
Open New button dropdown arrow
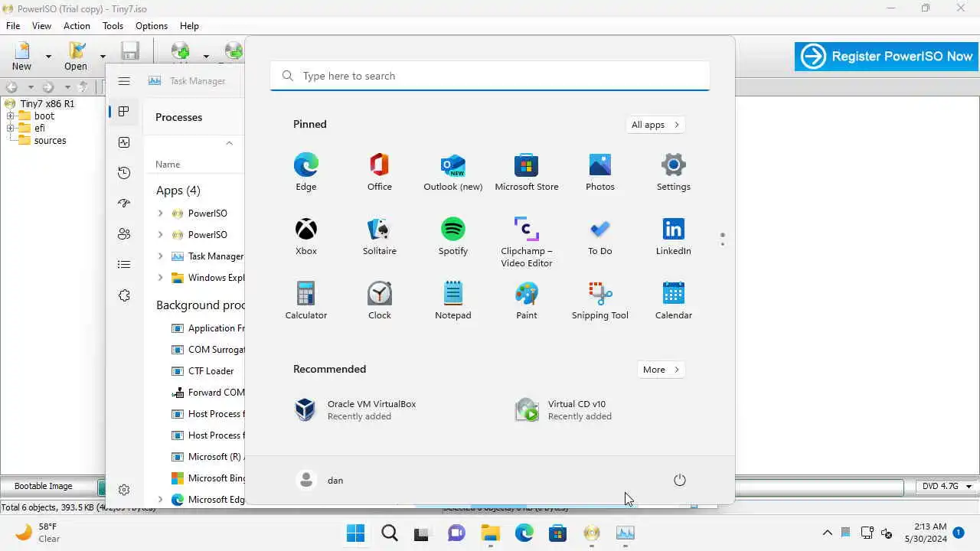tap(48, 56)
